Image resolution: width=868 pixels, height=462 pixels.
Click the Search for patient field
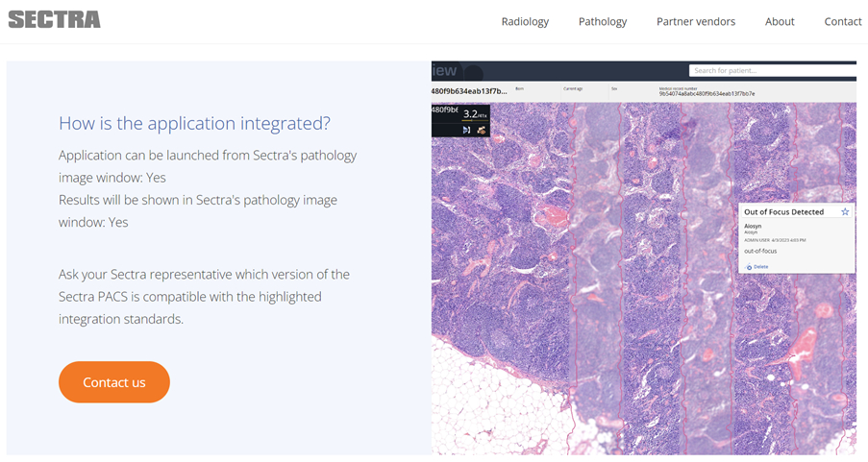pyautogui.click(x=771, y=71)
